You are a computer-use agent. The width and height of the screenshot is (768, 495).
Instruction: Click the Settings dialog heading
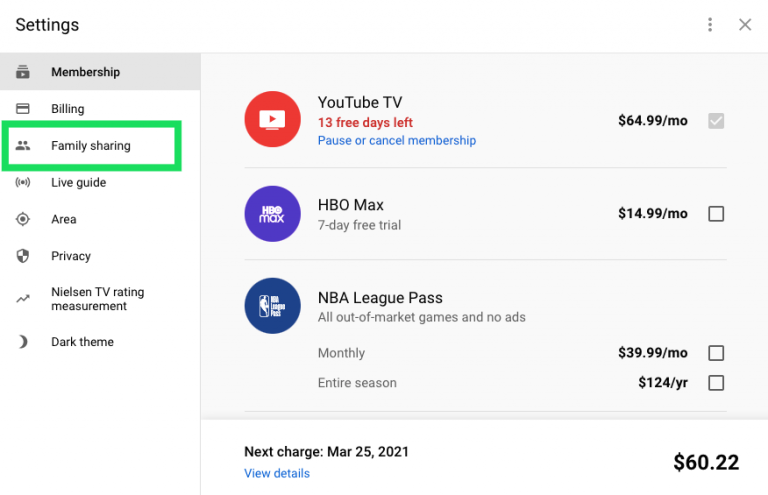47,25
